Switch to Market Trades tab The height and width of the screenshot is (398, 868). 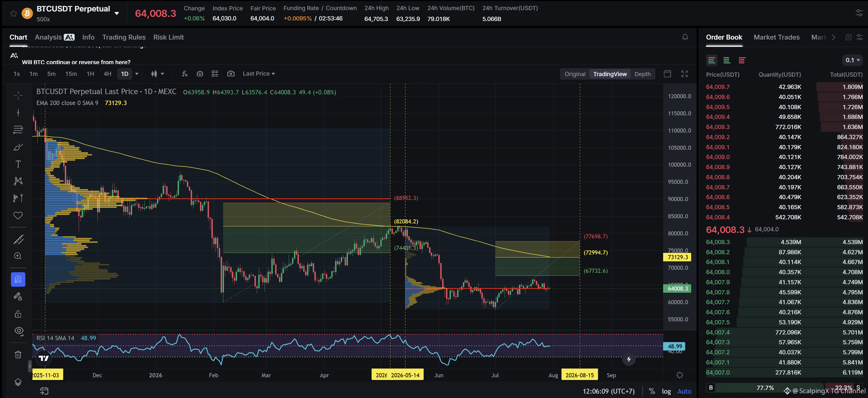coord(776,37)
